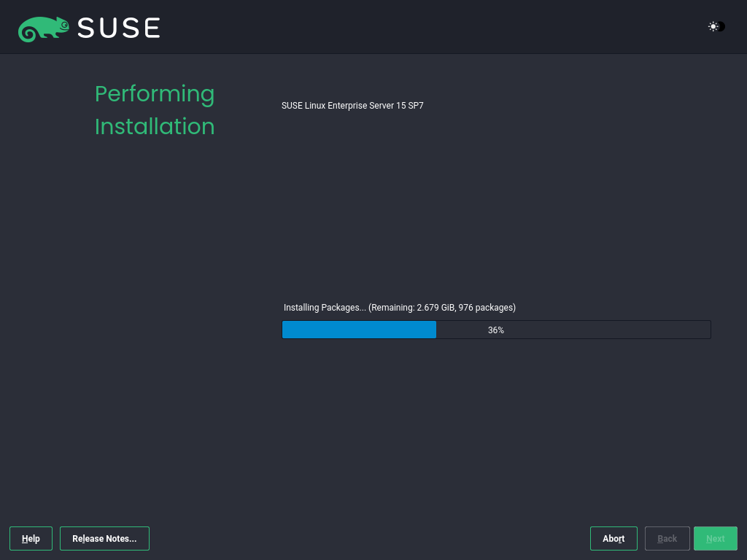
Task: Click the "2.679 GiB" remaining size text
Action: (435, 308)
